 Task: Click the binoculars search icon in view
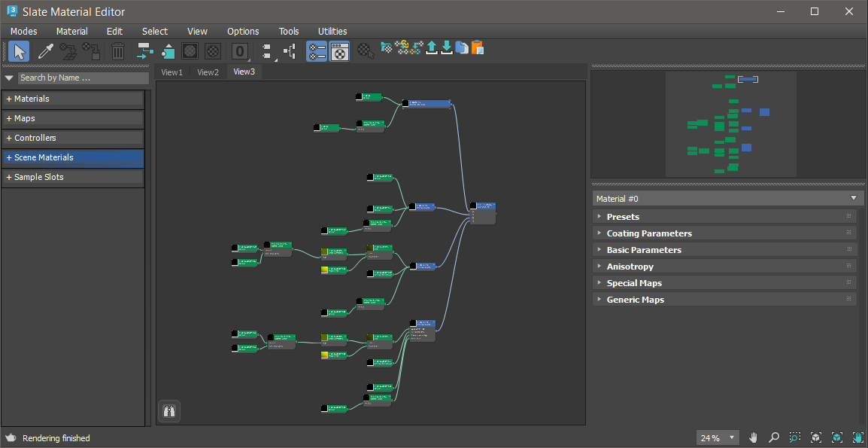click(169, 411)
